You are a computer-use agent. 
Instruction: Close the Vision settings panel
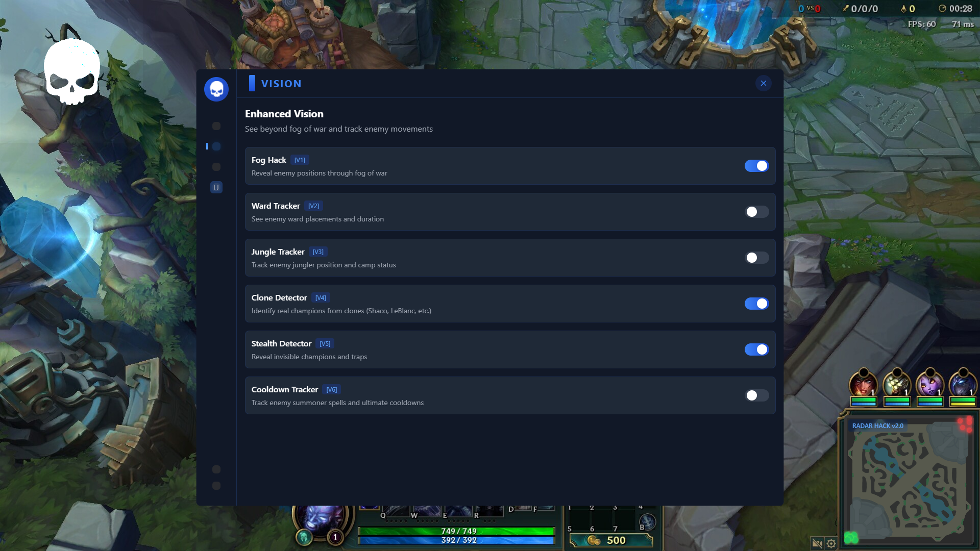click(x=764, y=83)
